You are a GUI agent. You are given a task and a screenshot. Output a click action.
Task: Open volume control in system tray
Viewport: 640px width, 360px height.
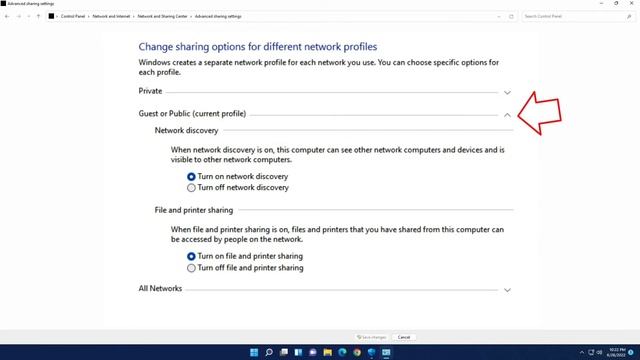pyautogui.click(x=599, y=352)
